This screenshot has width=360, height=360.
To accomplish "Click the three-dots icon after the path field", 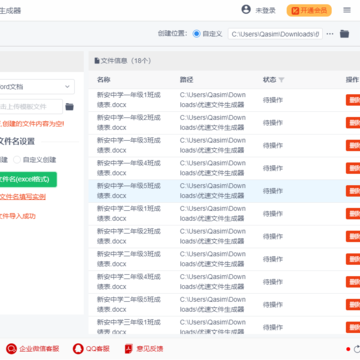I will 330,34.
